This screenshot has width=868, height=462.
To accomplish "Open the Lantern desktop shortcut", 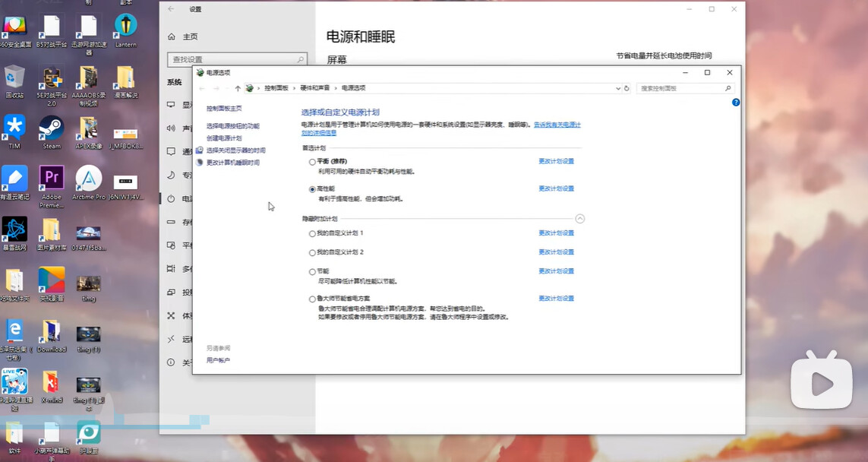I will (x=125, y=30).
